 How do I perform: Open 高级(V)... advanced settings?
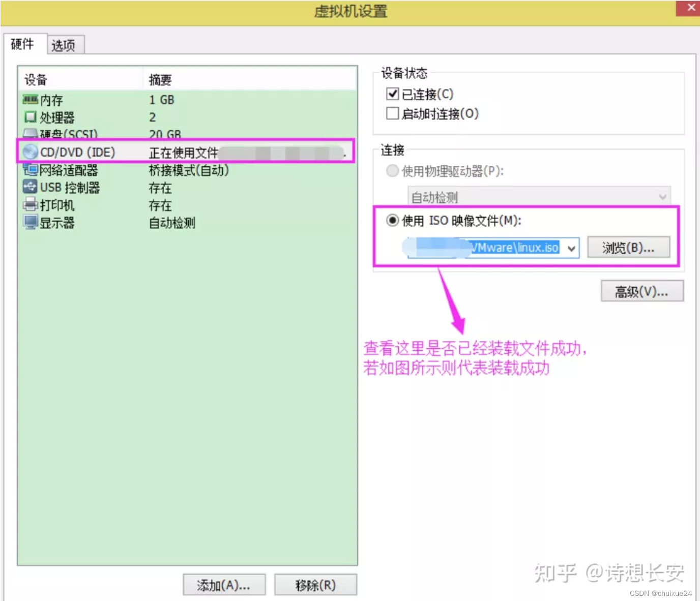pyautogui.click(x=642, y=291)
